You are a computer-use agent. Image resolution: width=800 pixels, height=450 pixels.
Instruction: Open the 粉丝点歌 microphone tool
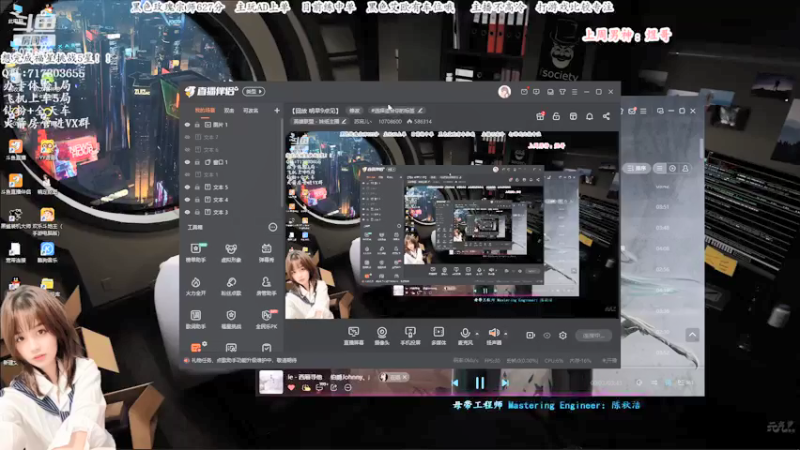coord(231,286)
